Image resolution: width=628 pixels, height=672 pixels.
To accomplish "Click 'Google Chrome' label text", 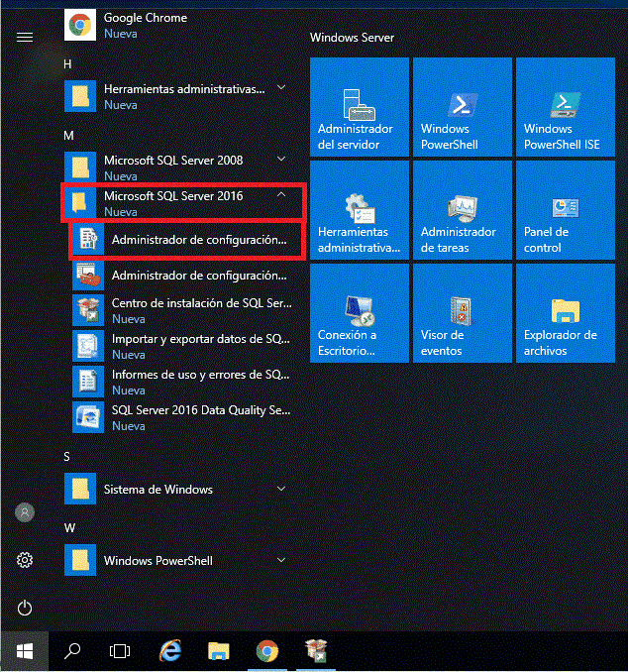I will (146, 18).
